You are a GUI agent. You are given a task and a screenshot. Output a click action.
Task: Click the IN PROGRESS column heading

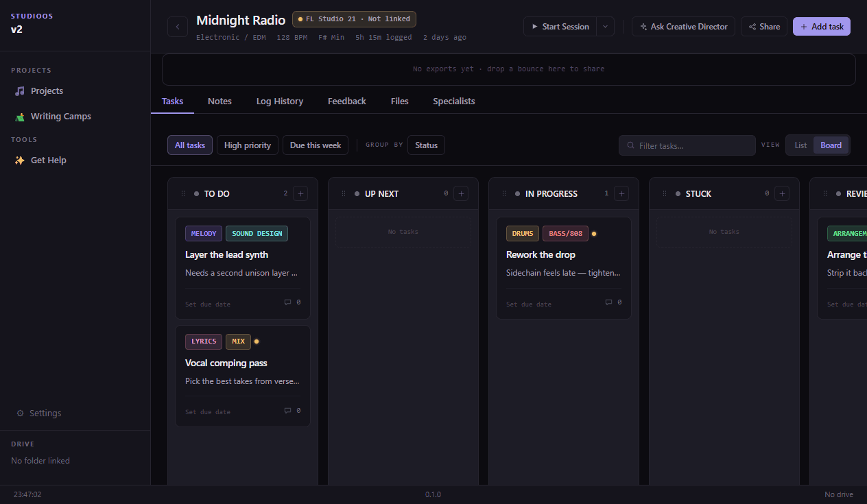coord(551,194)
